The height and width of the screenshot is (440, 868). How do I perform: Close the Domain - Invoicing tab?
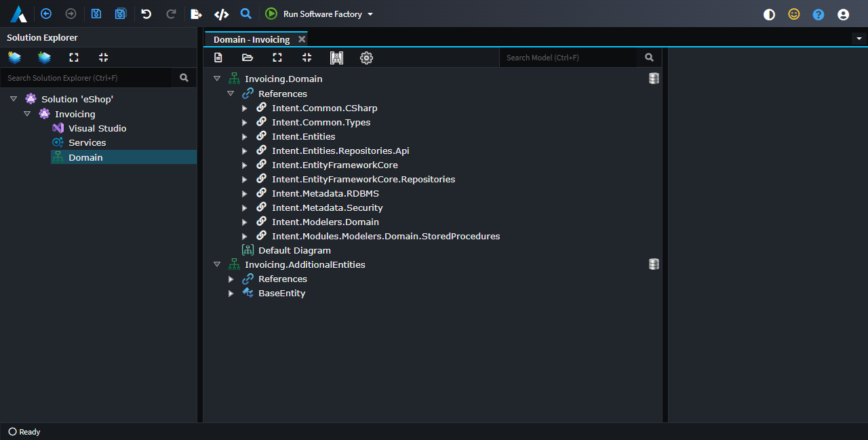[302, 39]
